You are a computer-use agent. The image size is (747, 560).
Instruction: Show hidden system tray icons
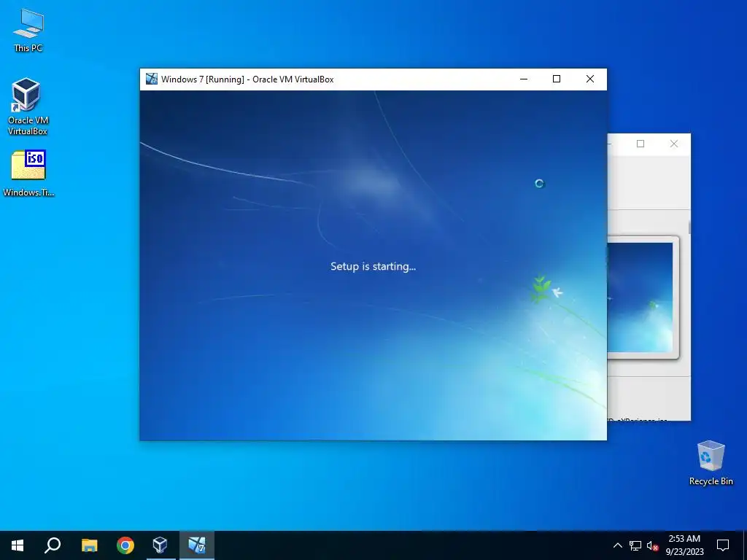[617, 545]
